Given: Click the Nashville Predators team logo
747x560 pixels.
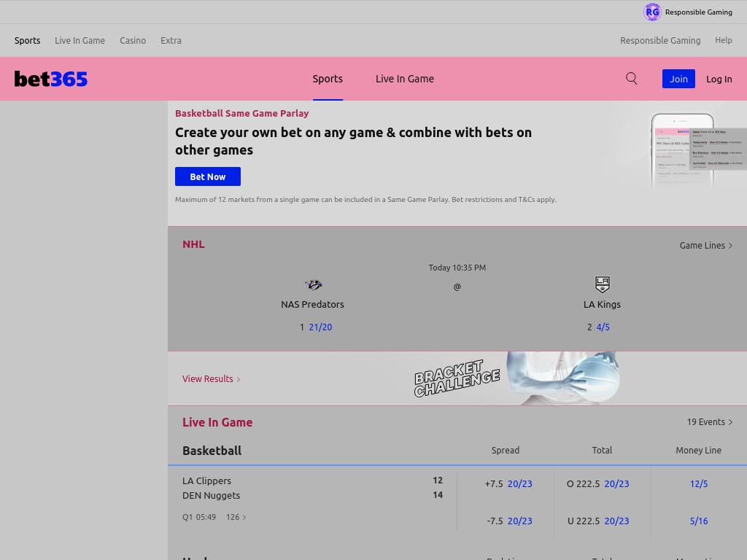Looking at the screenshot, I should [313, 285].
